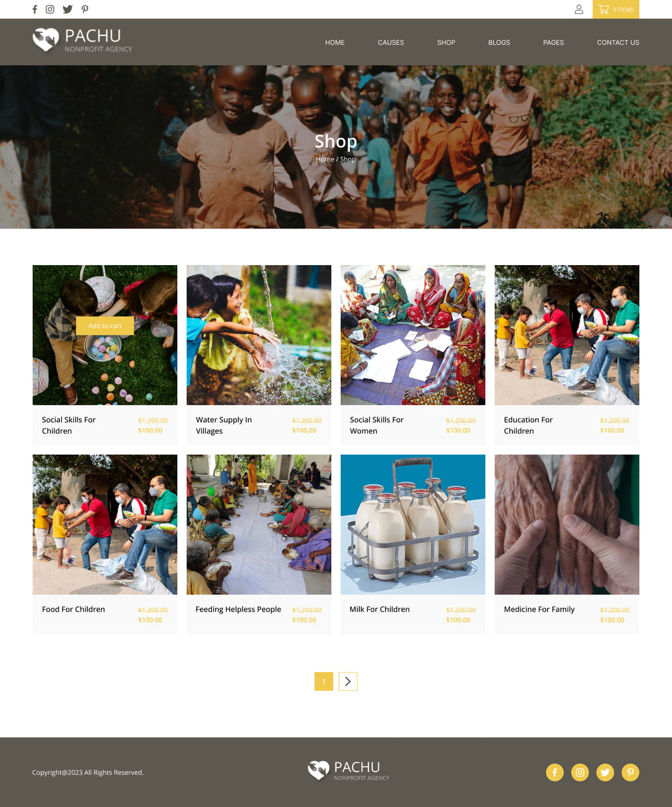Click the footer Instagram circle icon
The width and height of the screenshot is (672, 807).
coord(580,772)
